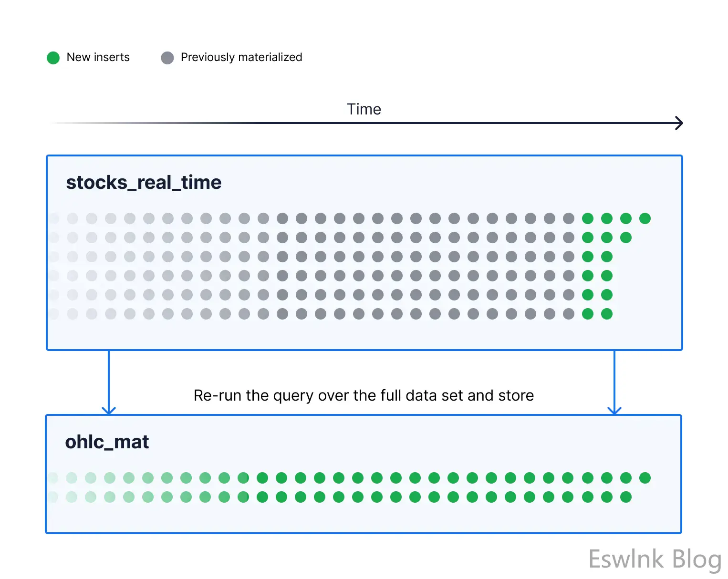728x579 pixels.
Task: Click rightmost green dot in second stocks_real_time row
Action: click(x=626, y=238)
